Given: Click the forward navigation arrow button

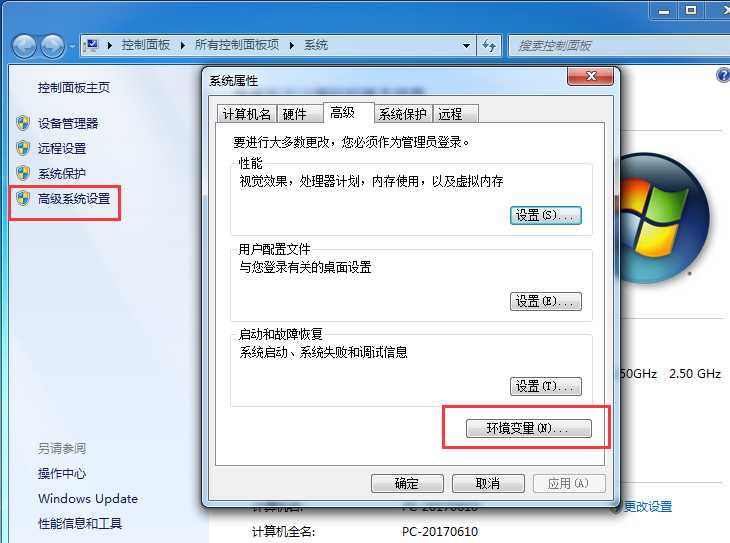Looking at the screenshot, I should tap(52, 46).
